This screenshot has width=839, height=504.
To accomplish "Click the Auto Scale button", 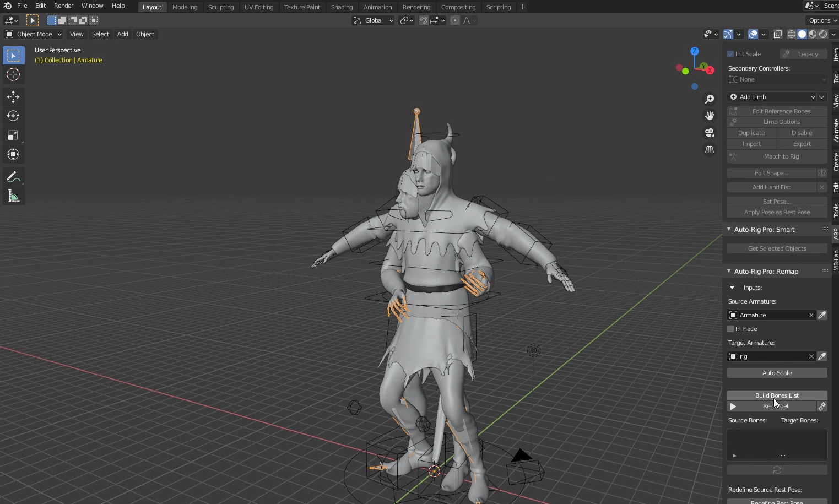I will point(777,373).
